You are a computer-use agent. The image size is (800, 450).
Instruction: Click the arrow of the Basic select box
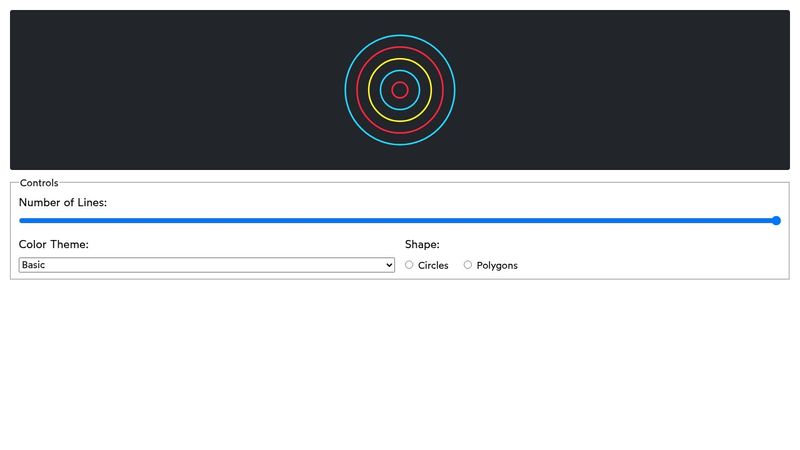click(x=389, y=265)
